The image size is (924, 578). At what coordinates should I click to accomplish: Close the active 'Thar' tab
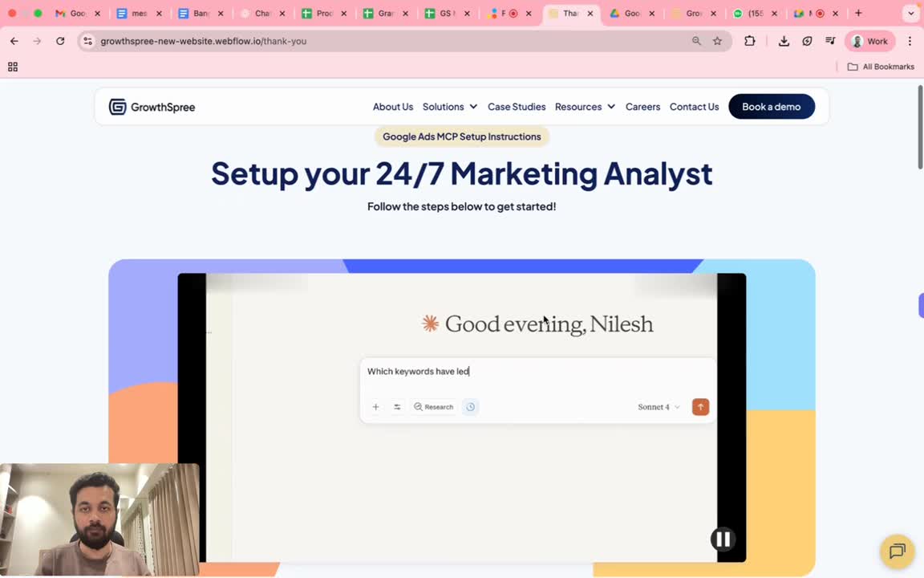[x=590, y=13]
